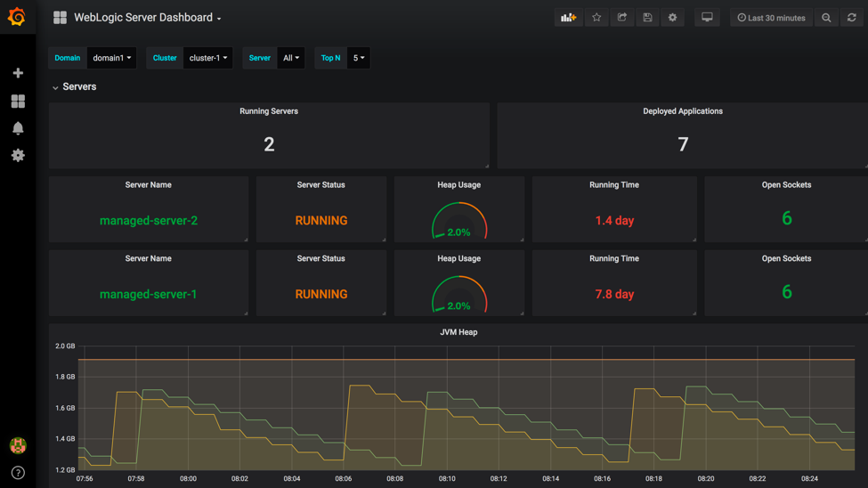Open the Server All dropdown
The height and width of the screenshot is (488, 868).
click(x=291, y=58)
